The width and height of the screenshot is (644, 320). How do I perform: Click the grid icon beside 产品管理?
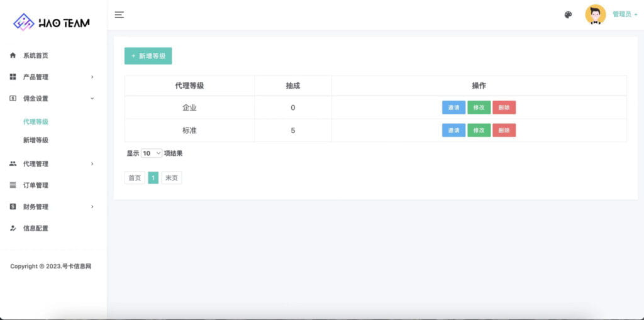[13, 77]
